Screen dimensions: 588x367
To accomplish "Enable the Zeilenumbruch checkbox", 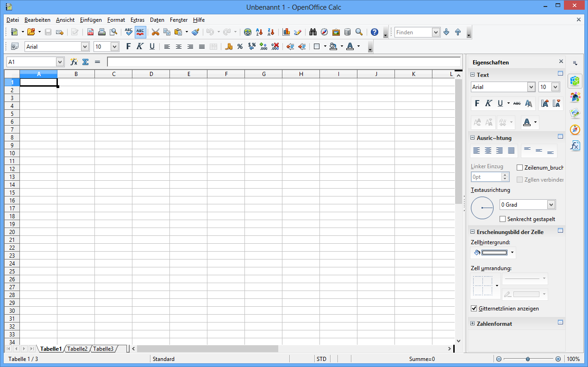I will point(519,167).
